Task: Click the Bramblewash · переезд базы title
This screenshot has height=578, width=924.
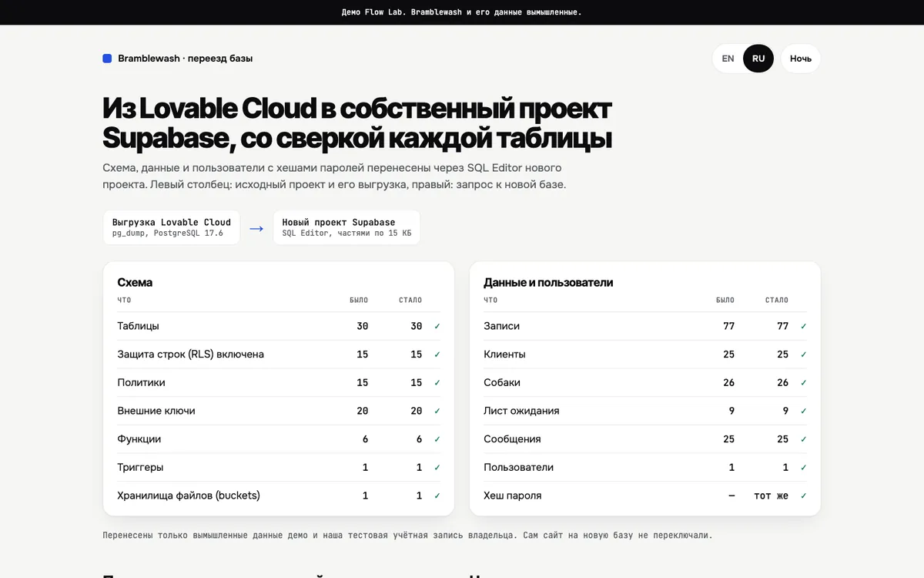Action: click(x=186, y=59)
